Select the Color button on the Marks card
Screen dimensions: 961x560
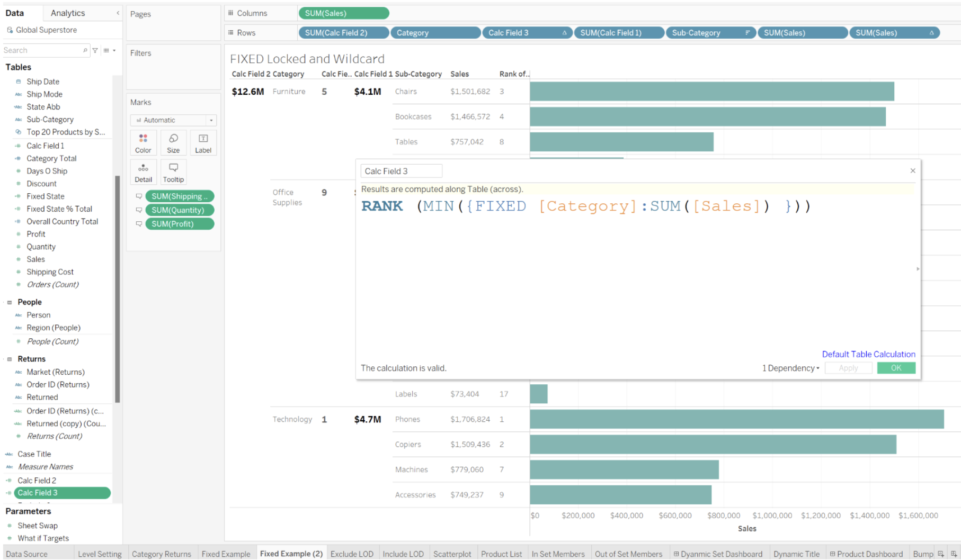pos(143,142)
